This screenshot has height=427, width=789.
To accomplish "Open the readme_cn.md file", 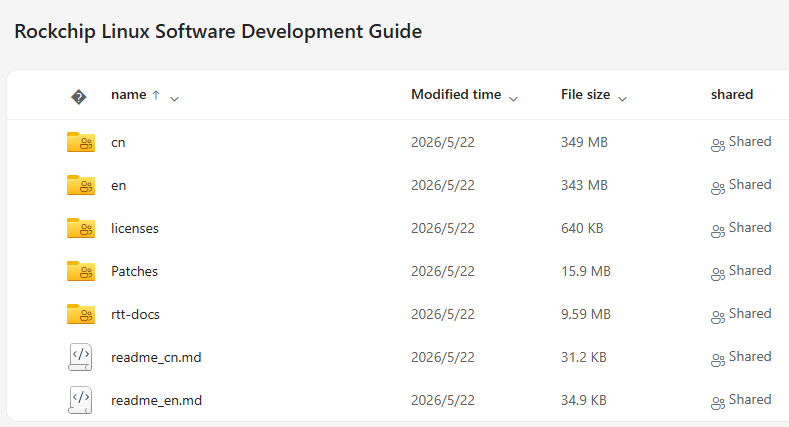I will coord(156,358).
